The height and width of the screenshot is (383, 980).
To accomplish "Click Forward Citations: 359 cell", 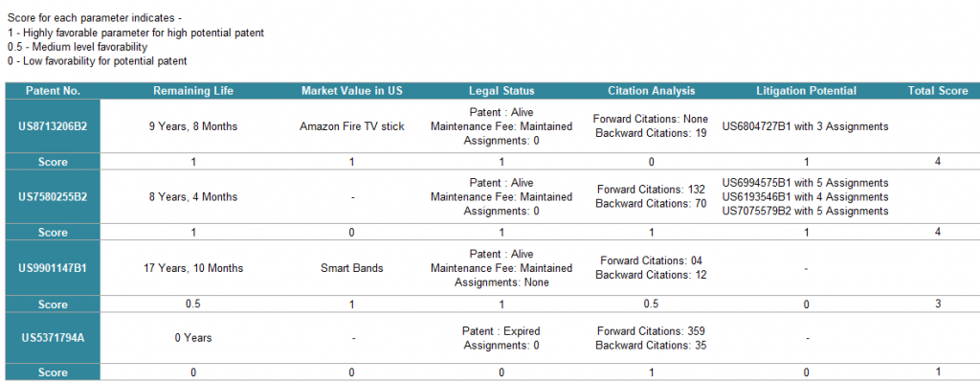I will point(651,330).
